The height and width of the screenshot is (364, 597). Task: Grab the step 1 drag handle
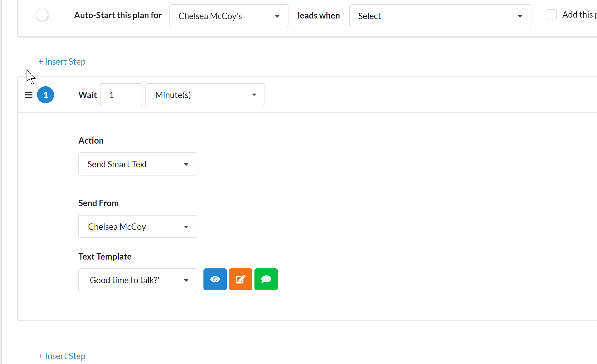[29, 95]
